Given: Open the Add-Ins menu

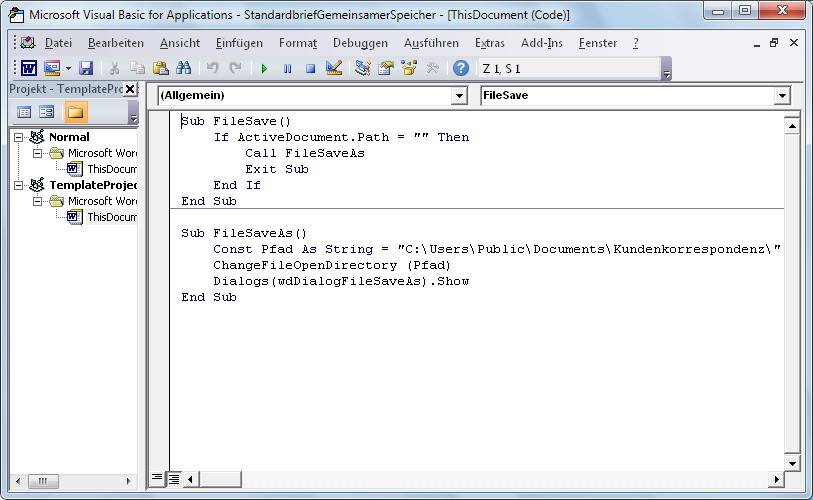Looking at the screenshot, I should coord(541,43).
